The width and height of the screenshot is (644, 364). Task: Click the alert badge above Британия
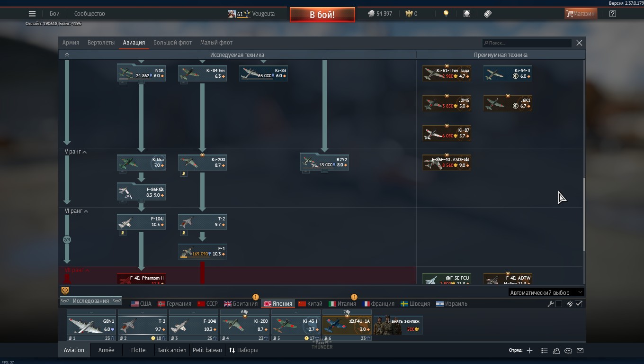pyautogui.click(x=256, y=297)
